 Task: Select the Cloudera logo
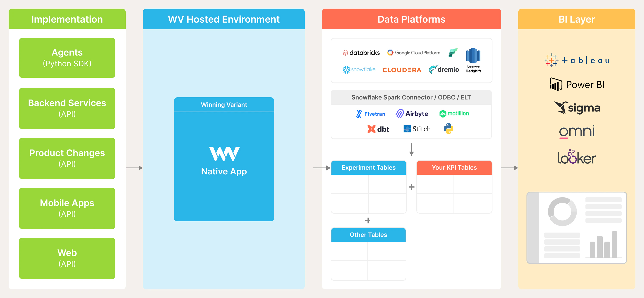click(402, 70)
